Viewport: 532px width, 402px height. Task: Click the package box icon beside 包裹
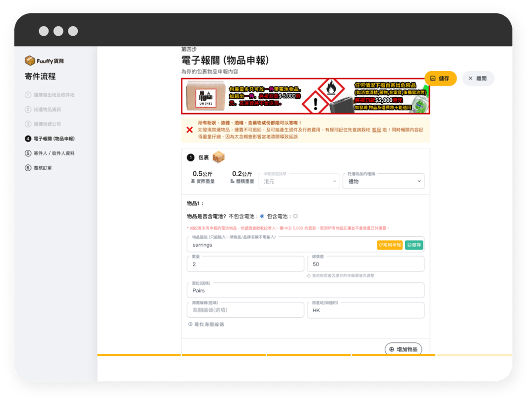click(218, 157)
